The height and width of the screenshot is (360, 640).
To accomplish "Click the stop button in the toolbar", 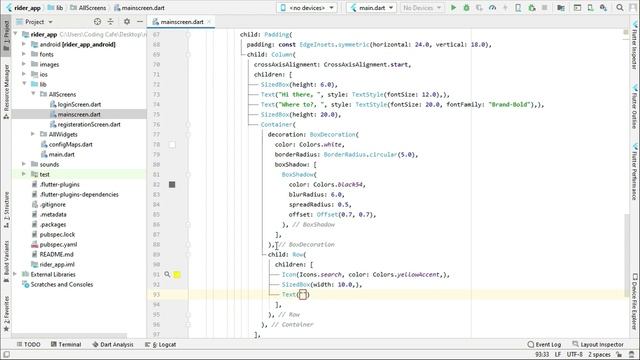I will coord(544,8).
